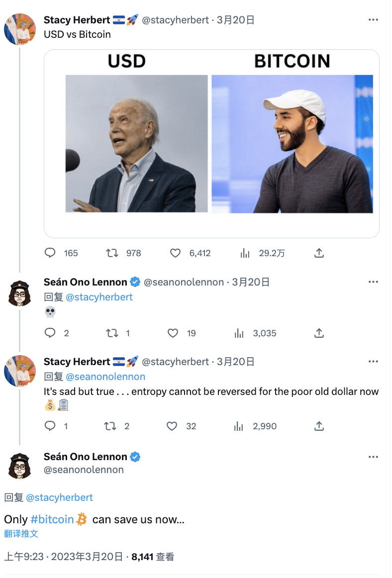The width and height of the screenshot is (392, 578).
Task: Share Stacy Herbert's entropy reply tweet
Action: point(319,426)
